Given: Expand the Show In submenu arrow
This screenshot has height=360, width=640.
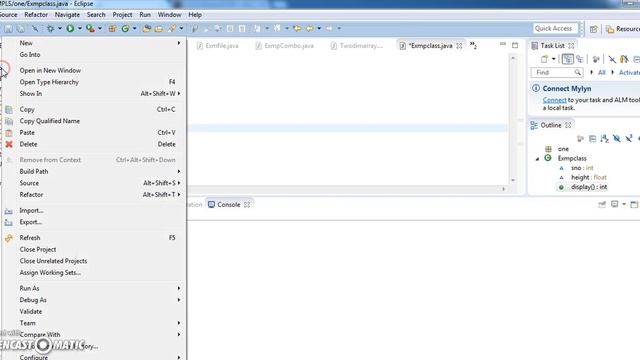Looking at the screenshot, I should [179, 93].
